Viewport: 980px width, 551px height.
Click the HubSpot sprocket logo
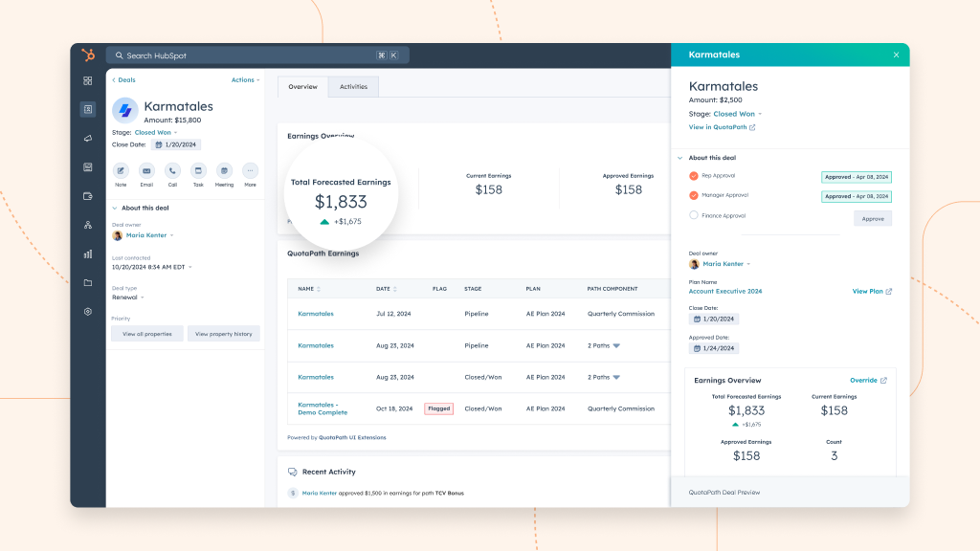click(x=88, y=55)
